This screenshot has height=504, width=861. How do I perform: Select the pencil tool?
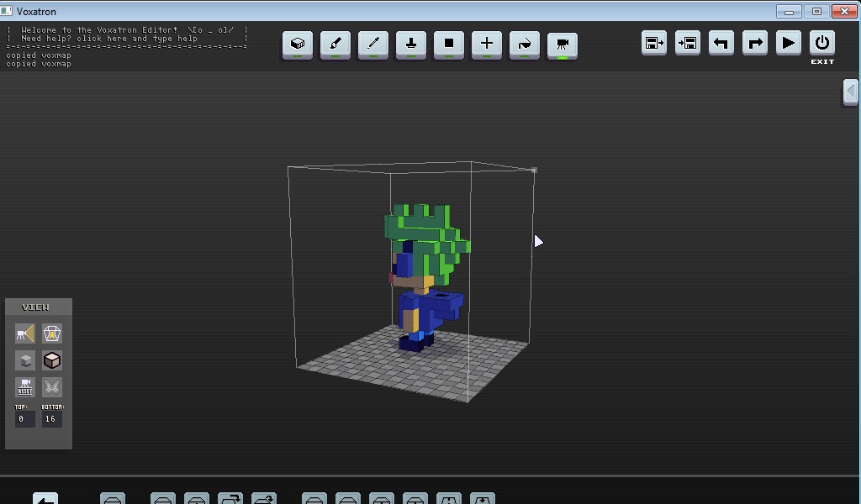[373, 44]
